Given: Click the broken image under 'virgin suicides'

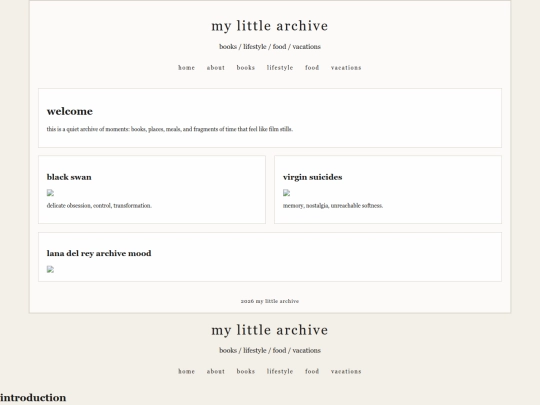Looking at the screenshot, I should pyautogui.click(x=287, y=193).
